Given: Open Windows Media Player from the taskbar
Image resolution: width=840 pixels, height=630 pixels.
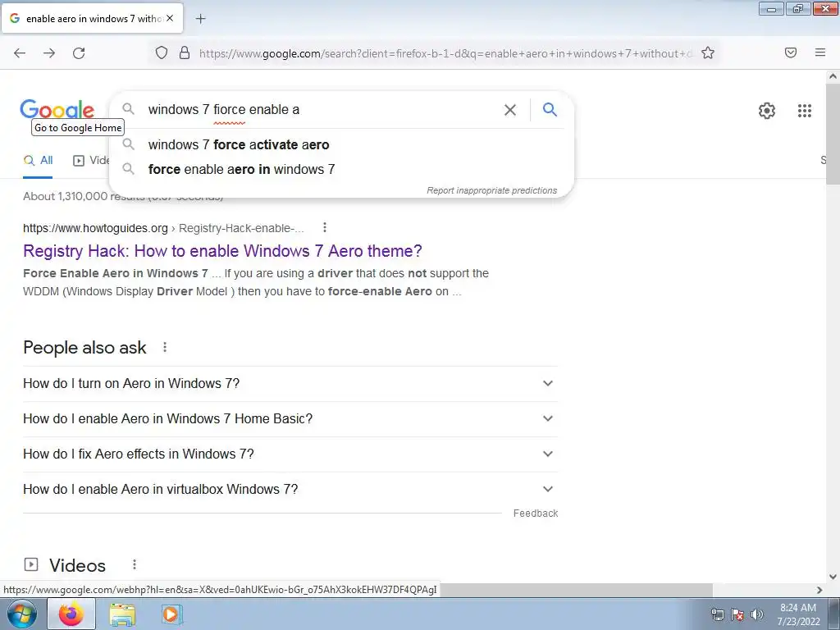Looking at the screenshot, I should 171,614.
